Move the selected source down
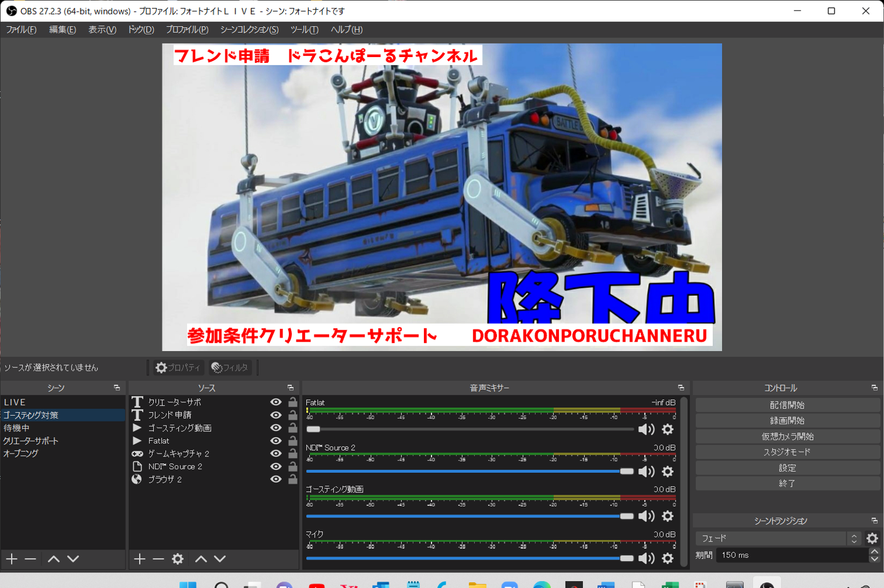884x588 pixels. coord(220,559)
